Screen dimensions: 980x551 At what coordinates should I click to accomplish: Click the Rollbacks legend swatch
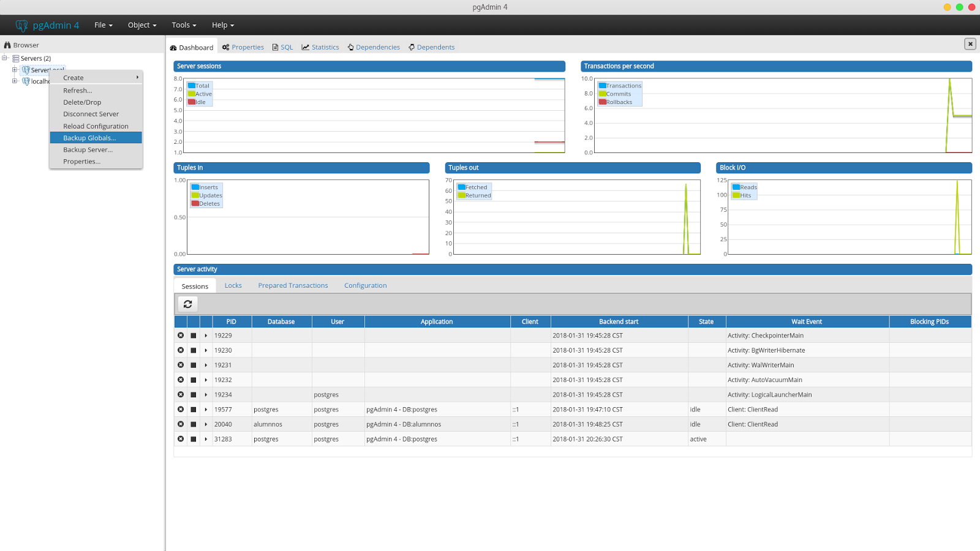click(x=603, y=102)
